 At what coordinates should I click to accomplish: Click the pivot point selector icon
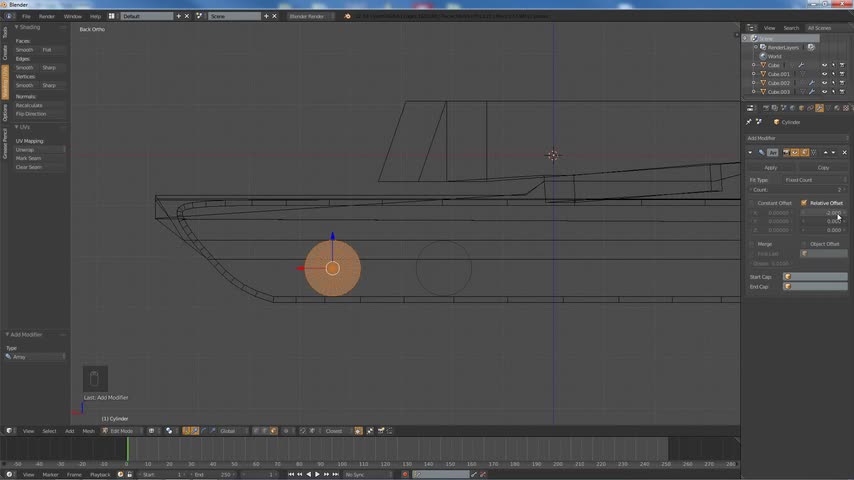coord(169,431)
